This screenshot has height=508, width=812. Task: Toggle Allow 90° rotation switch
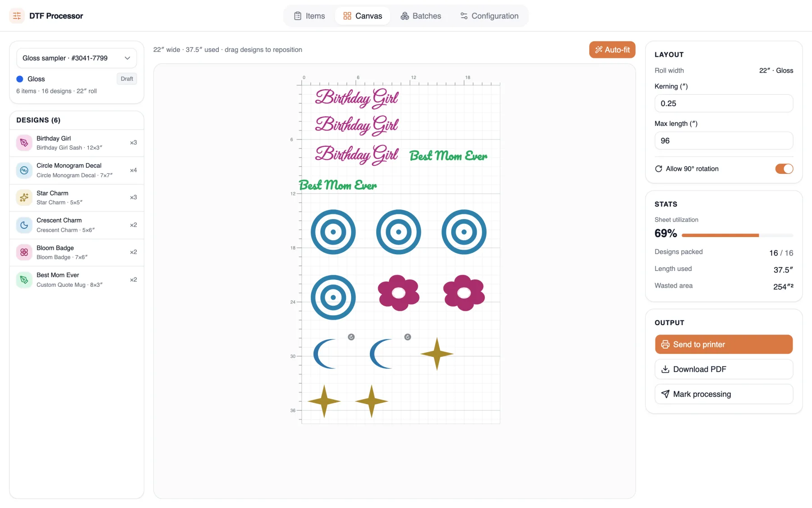[784, 168]
